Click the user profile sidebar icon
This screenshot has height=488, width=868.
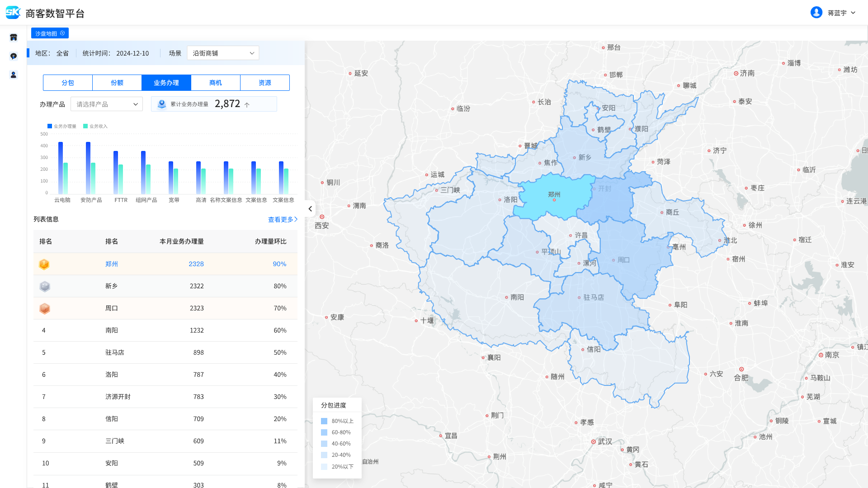14,75
